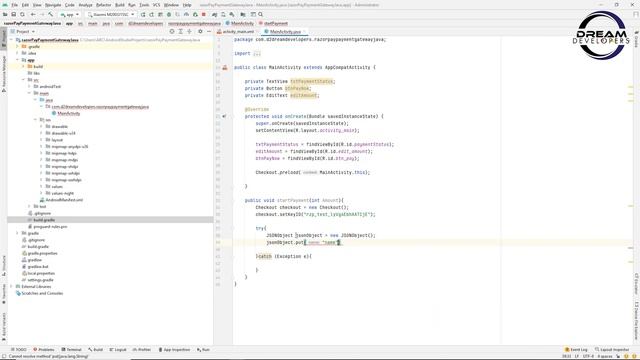Click the Search Everywhere magnifier icon
This screenshot has height=360, width=640.
260,14
